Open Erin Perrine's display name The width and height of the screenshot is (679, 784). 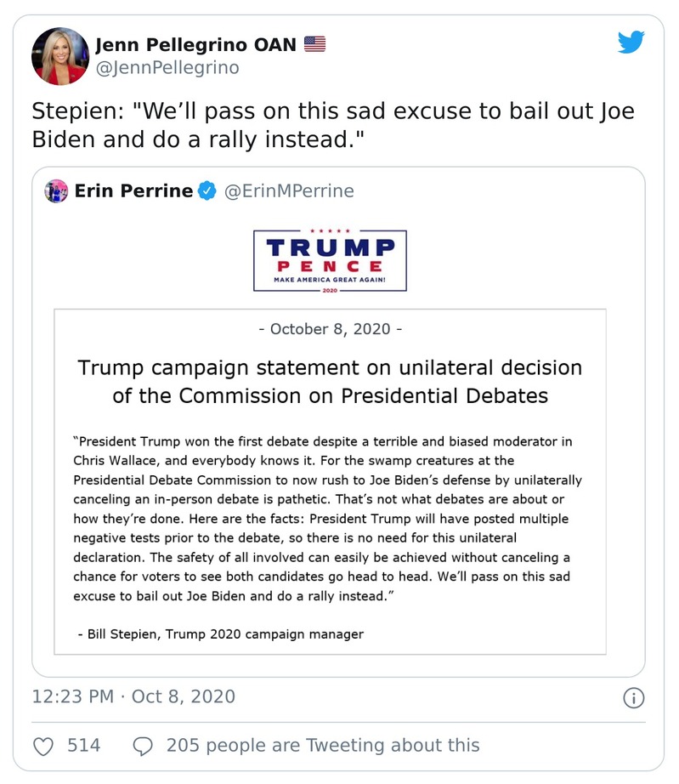133,191
